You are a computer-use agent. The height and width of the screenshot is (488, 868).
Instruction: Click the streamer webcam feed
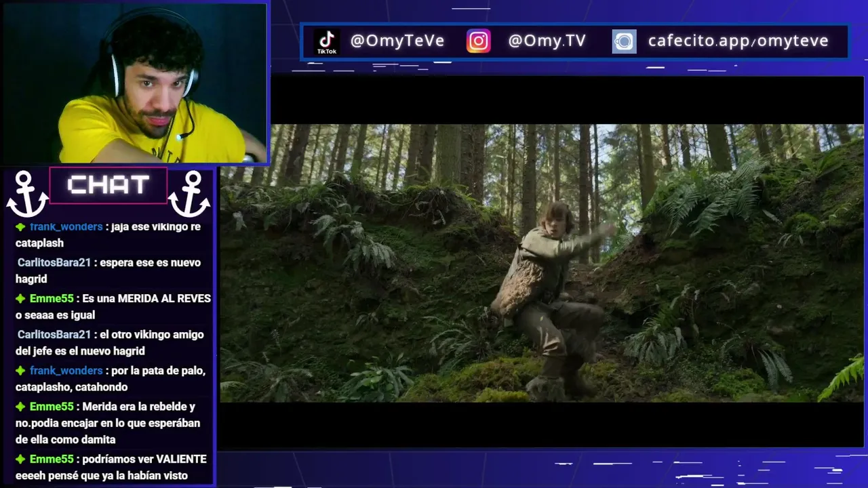click(x=134, y=83)
